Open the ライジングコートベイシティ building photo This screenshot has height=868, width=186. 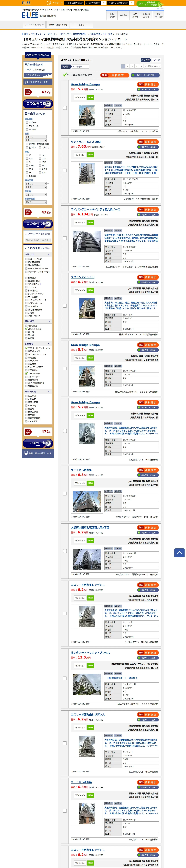[87, 241]
